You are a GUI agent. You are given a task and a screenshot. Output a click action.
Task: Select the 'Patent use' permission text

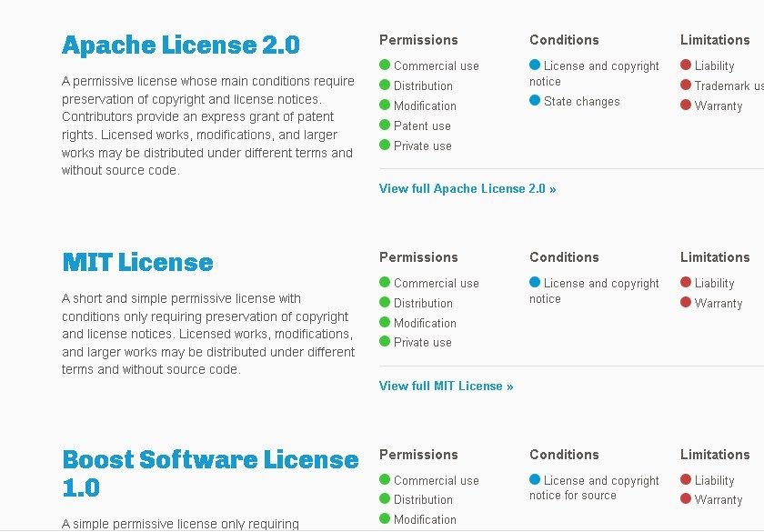click(x=422, y=125)
